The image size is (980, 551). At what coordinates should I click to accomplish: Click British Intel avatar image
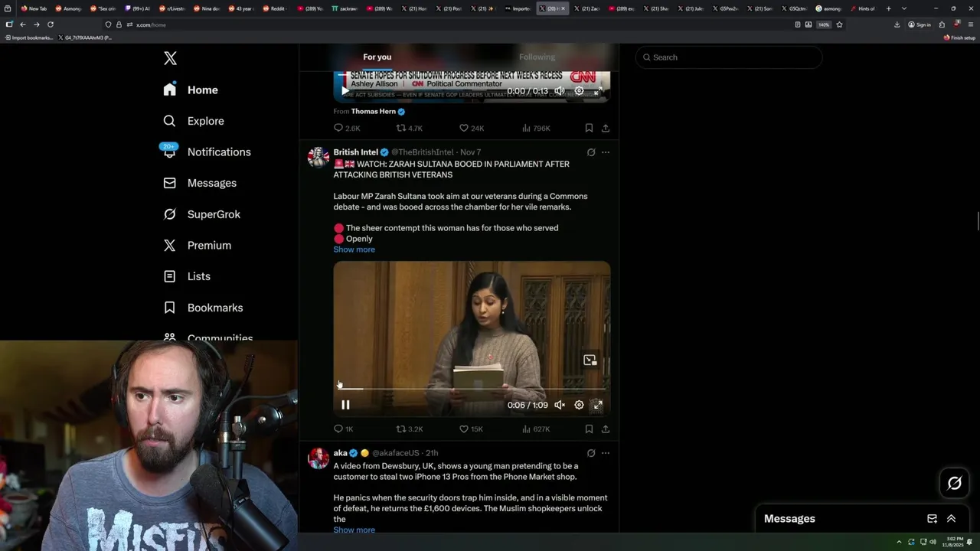click(318, 157)
